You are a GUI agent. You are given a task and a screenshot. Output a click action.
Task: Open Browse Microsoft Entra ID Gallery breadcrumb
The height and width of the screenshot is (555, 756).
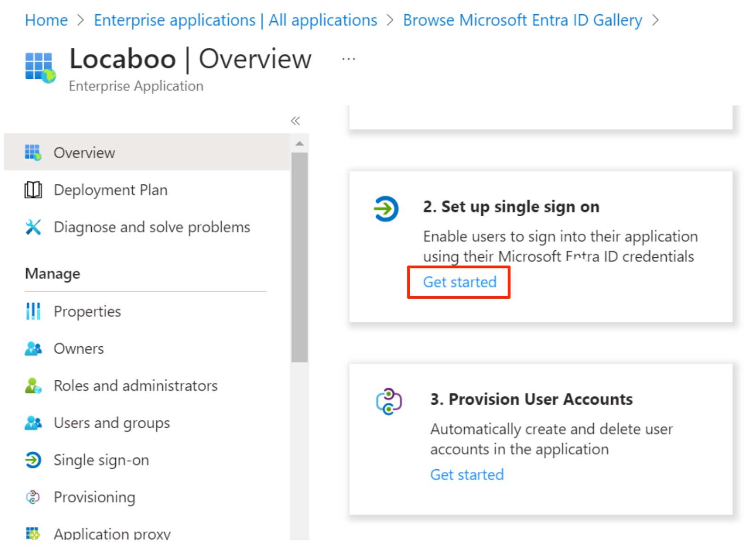(523, 20)
